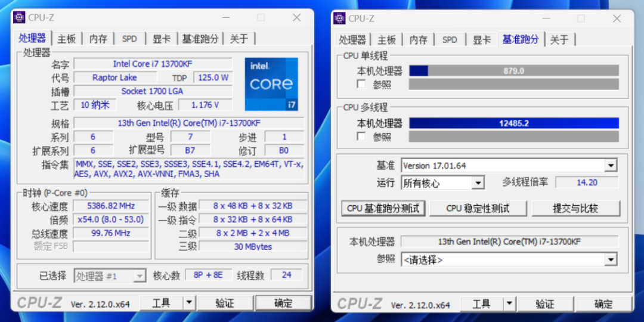Switch to 内存 tab in left window
Image resolution: width=644 pixels, height=322 pixels.
tap(98, 39)
